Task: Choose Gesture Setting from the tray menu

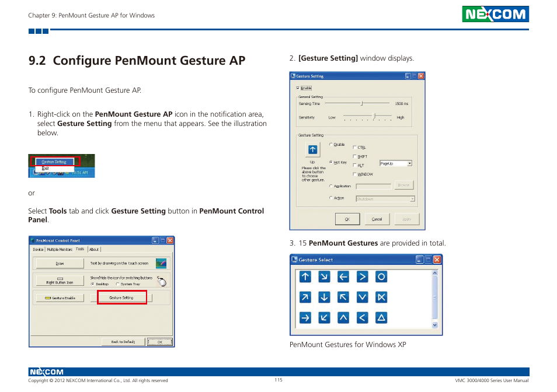Action: [x=54, y=162]
